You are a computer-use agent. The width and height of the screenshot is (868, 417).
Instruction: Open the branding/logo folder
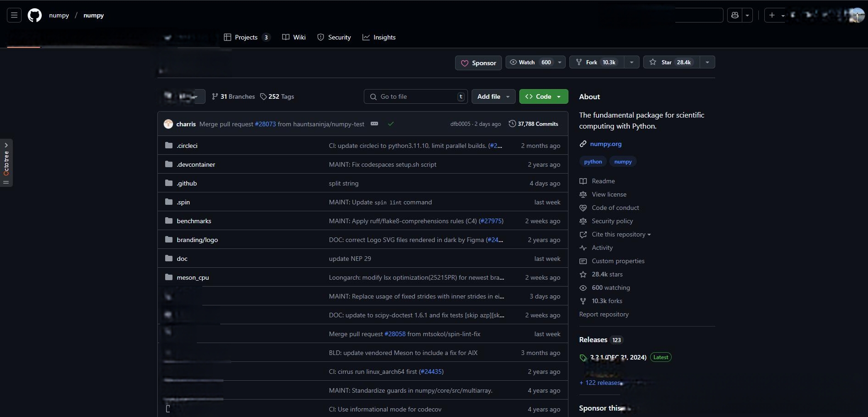[x=197, y=240]
